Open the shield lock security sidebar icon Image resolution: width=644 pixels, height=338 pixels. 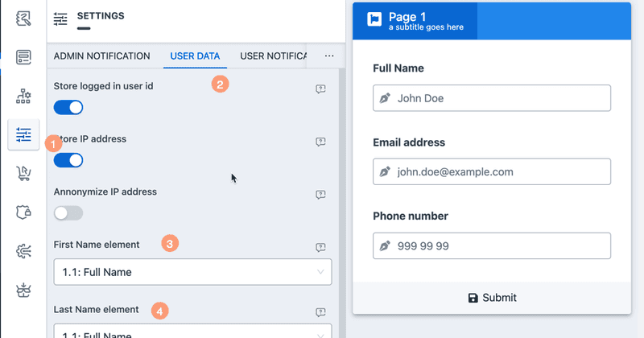pyautogui.click(x=23, y=212)
